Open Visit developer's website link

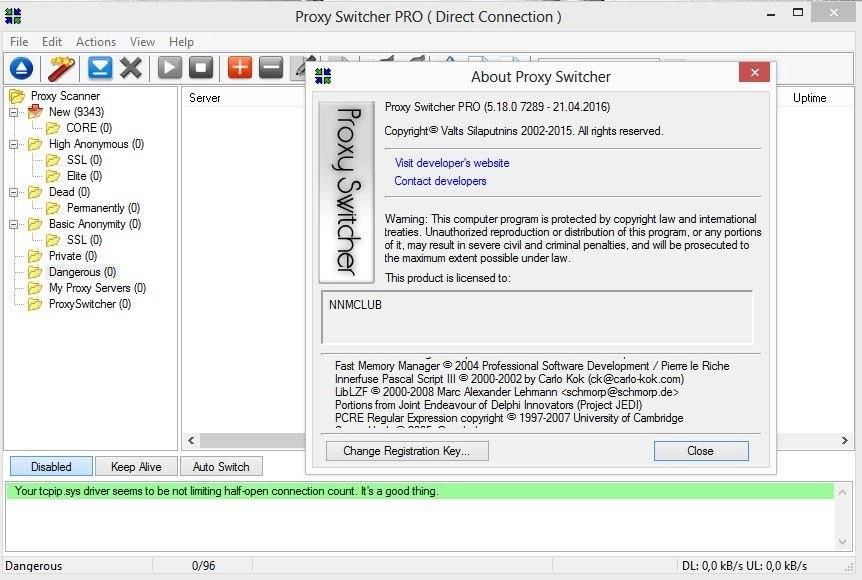click(x=452, y=163)
